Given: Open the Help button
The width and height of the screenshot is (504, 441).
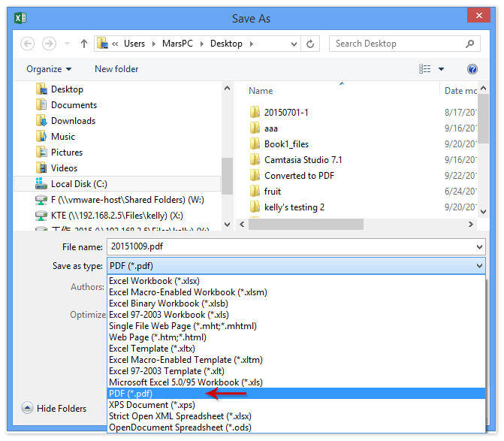Looking at the screenshot, I should (472, 69).
